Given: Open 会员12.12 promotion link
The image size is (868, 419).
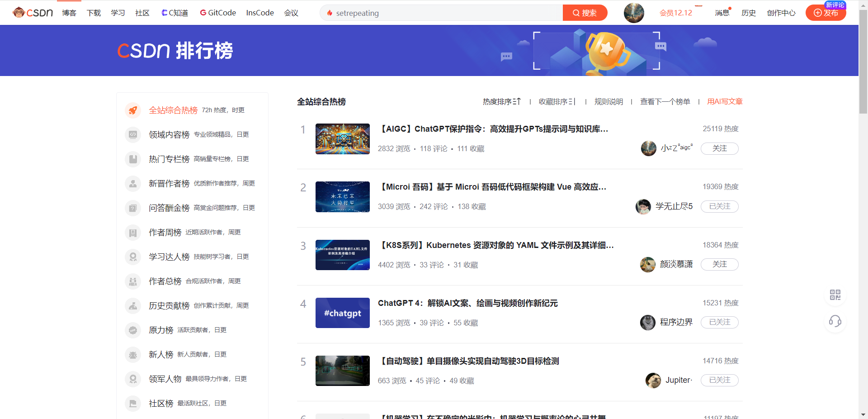Looking at the screenshot, I should click(x=676, y=13).
